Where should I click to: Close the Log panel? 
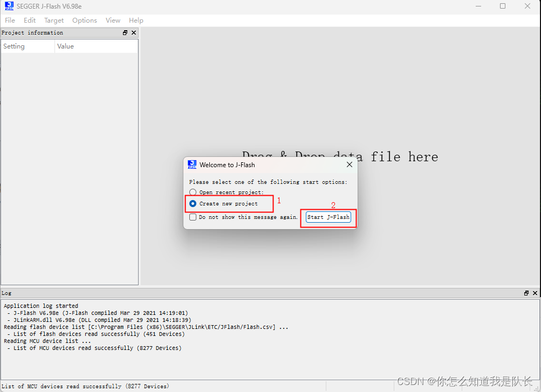[535, 293]
